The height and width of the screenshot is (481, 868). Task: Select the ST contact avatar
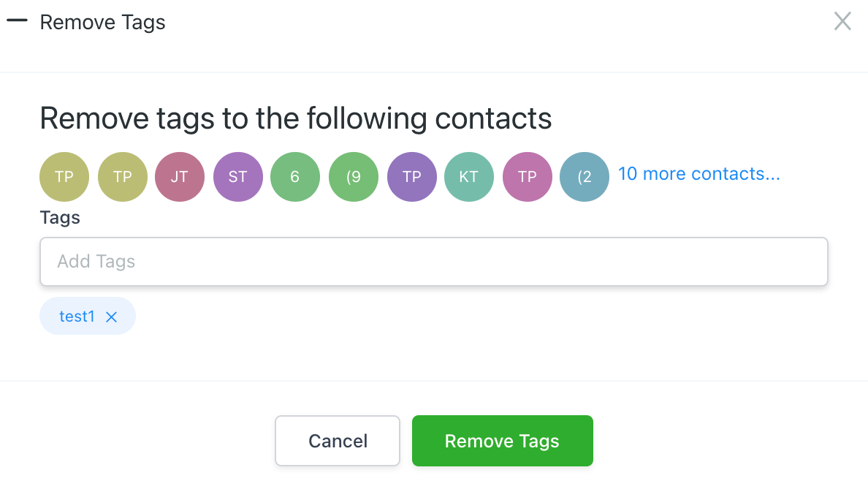[237, 177]
